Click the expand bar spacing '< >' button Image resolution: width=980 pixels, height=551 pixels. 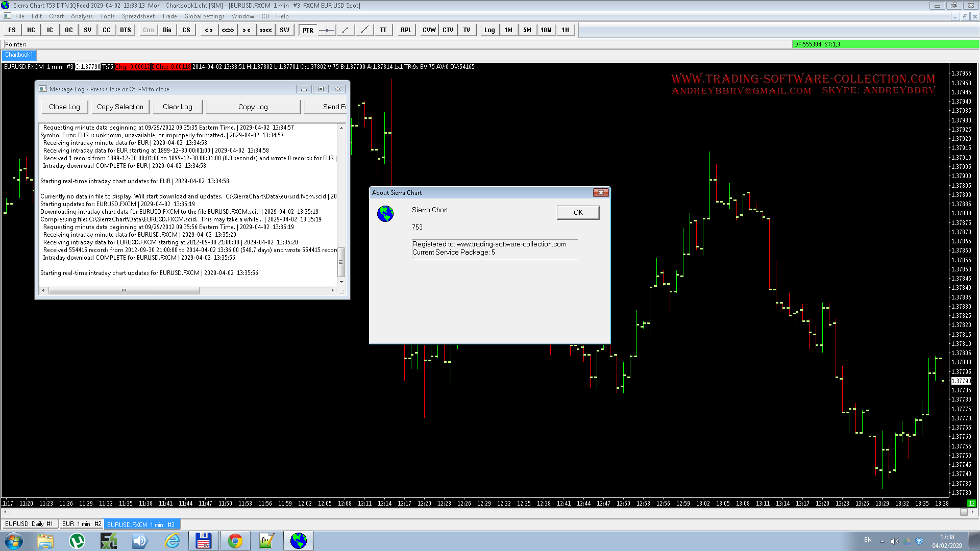[x=209, y=30]
